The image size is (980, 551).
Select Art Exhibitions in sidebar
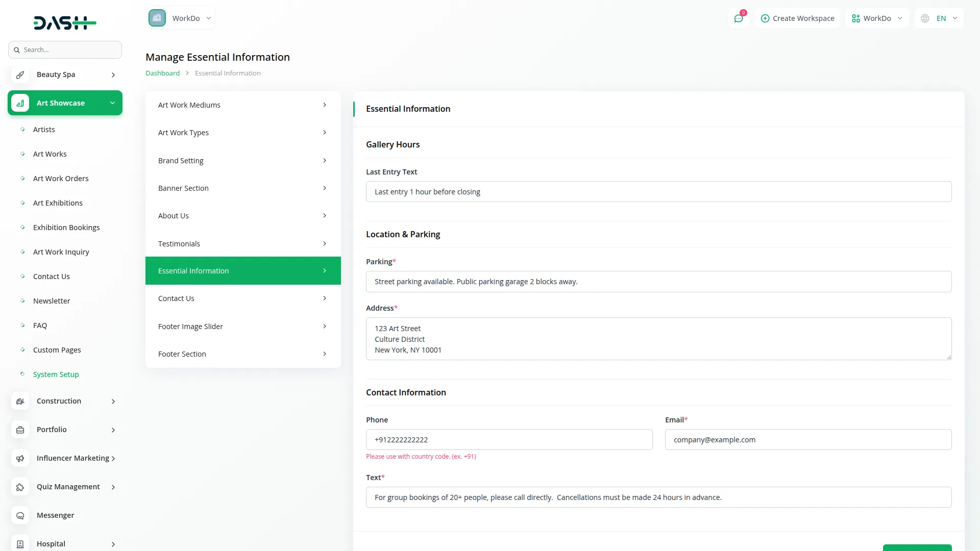(58, 203)
